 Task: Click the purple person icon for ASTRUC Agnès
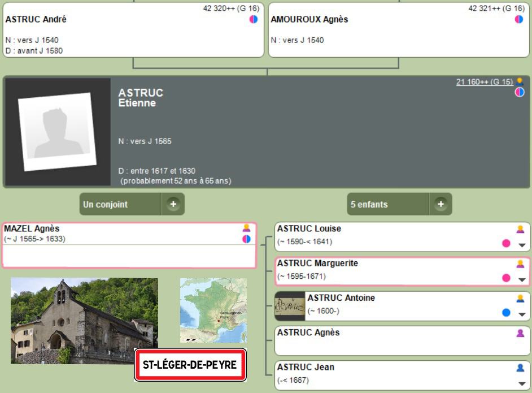pyautogui.click(x=520, y=333)
